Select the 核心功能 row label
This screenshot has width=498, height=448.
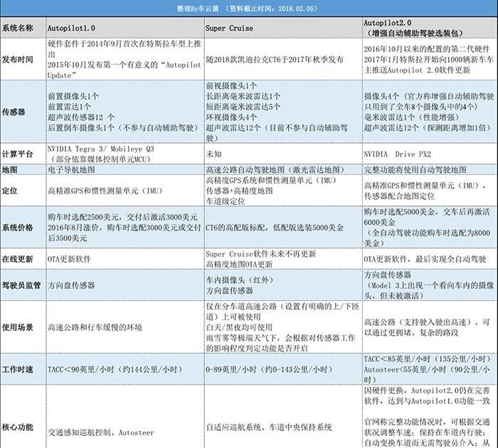[x=18, y=427]
